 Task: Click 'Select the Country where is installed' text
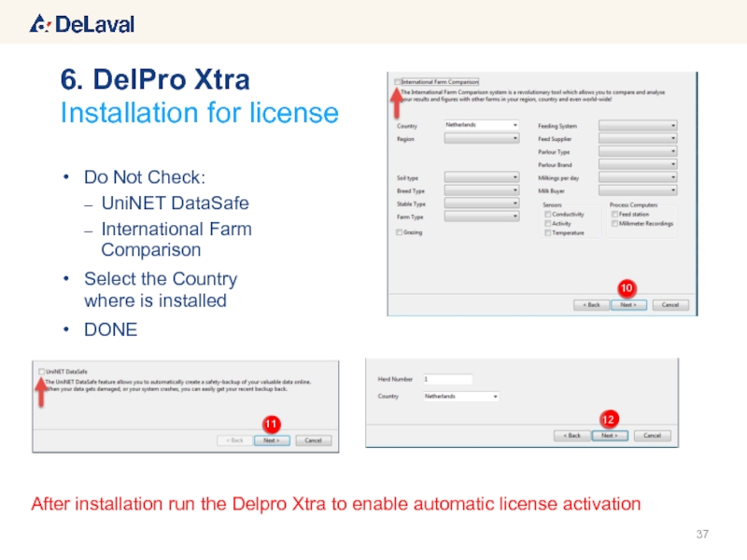161,289
